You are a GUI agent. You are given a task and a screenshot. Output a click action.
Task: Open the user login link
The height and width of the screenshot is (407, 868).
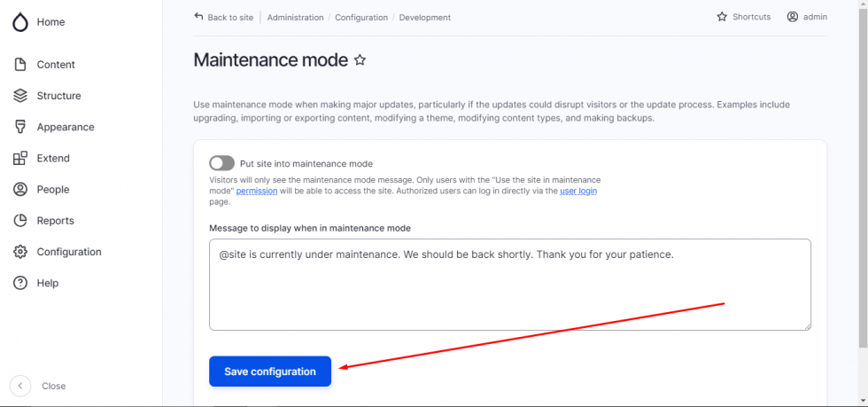pos(578,191)
